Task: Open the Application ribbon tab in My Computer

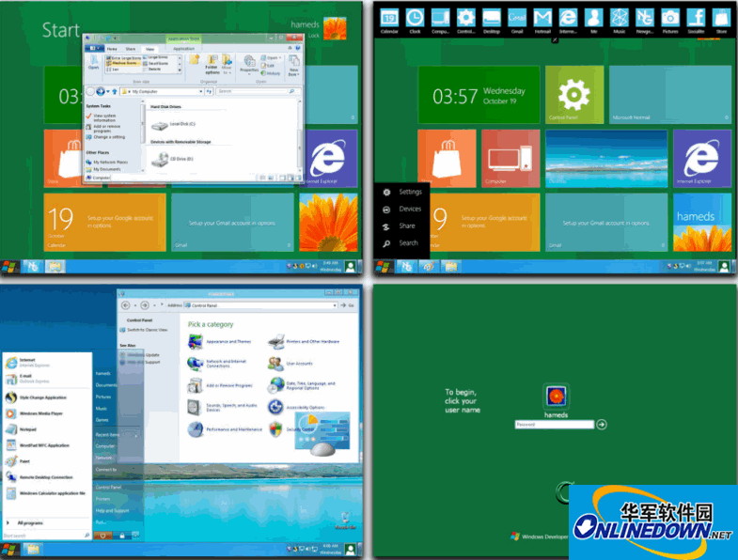Action: (183, 49)
